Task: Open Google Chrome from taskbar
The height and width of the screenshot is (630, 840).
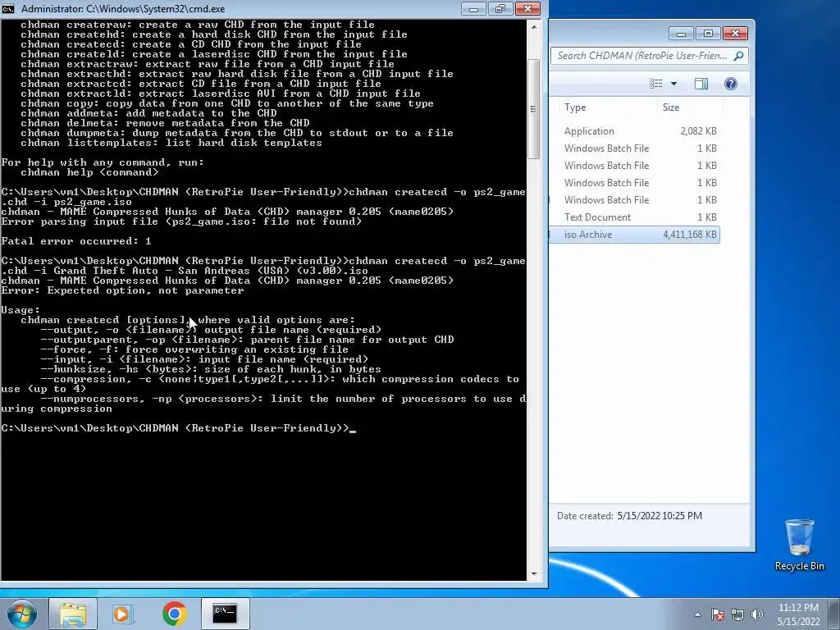Action: 174,614
